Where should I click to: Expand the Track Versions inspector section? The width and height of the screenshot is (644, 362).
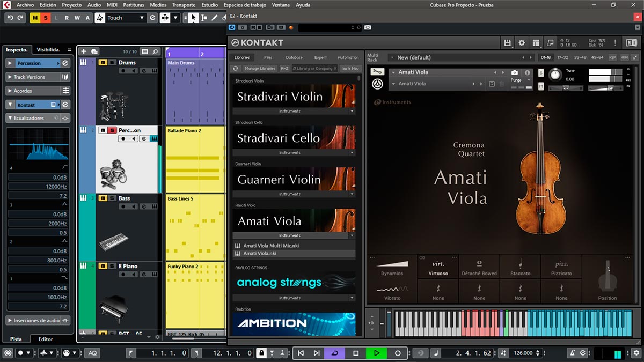tap(10, 77)
